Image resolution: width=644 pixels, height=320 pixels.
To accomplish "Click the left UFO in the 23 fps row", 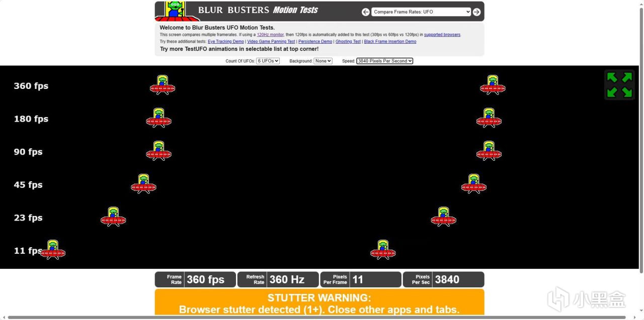I will (113, 217).
